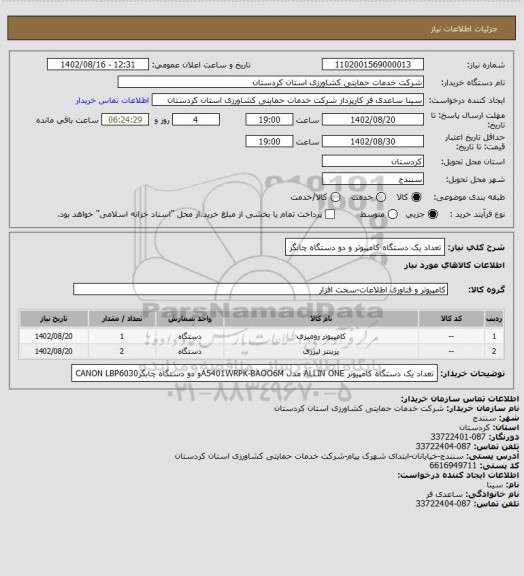Choose the جزیی purchase type radio

pos(433,214)
